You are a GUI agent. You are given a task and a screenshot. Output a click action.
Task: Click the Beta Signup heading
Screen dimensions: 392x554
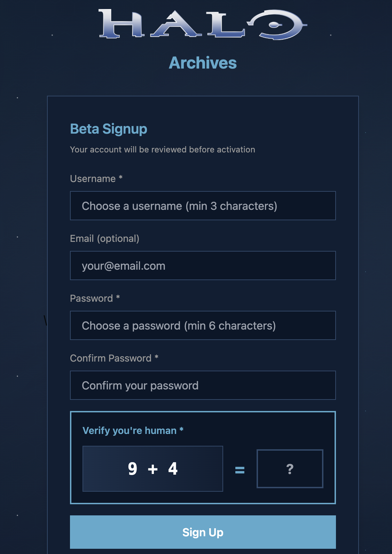point(108,129)
